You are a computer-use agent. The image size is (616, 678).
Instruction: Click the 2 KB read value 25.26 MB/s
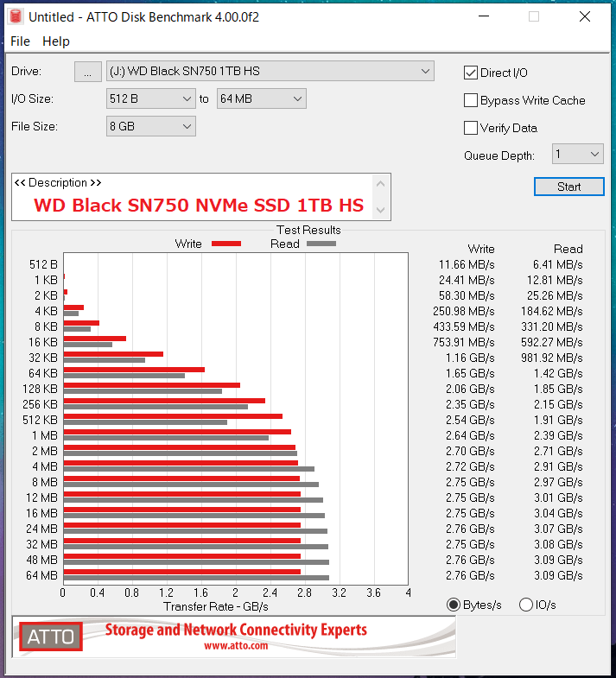(x=555, y=295)
